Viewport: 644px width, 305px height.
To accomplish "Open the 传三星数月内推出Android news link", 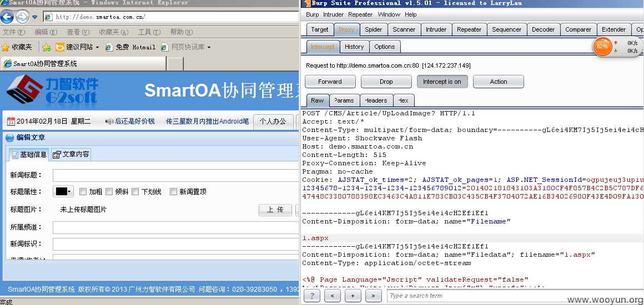I will 208,121.
